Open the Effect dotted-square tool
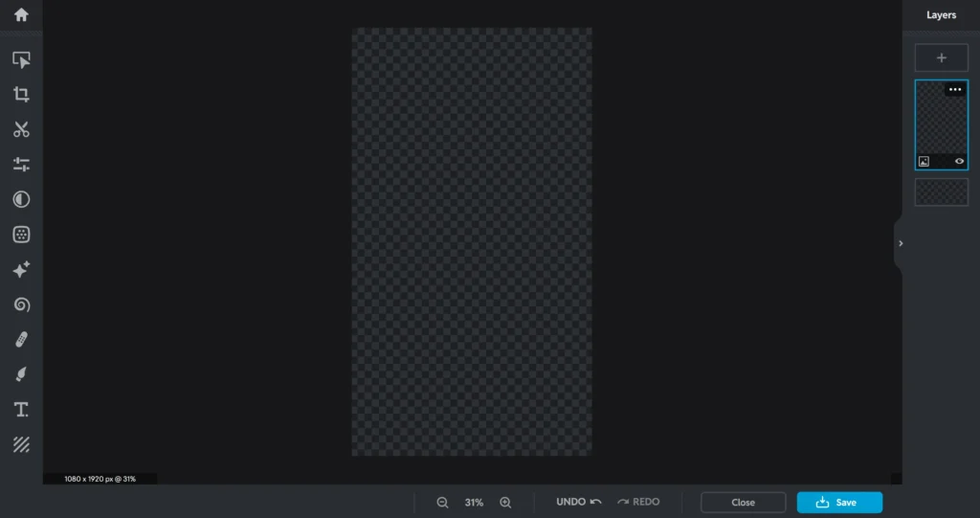This screenshot has width=980, height=518. tap(21, 235)
